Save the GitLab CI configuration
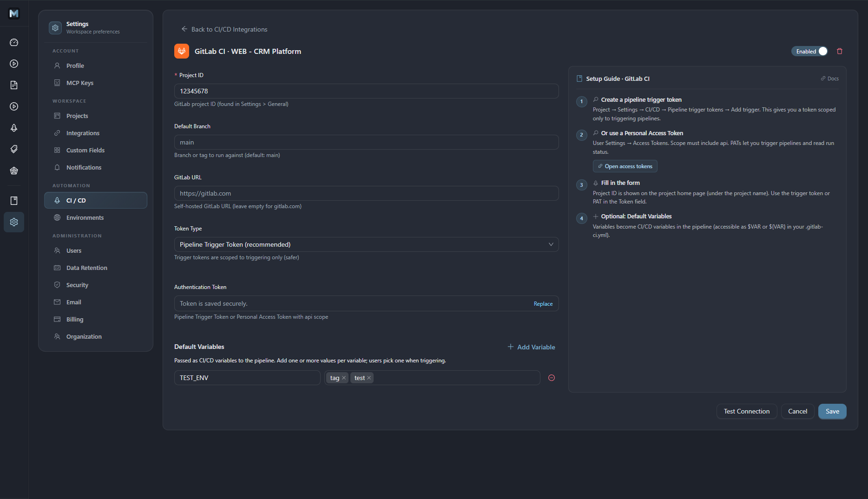The width and height of the screenshot is (868, 499). point(832,411)
